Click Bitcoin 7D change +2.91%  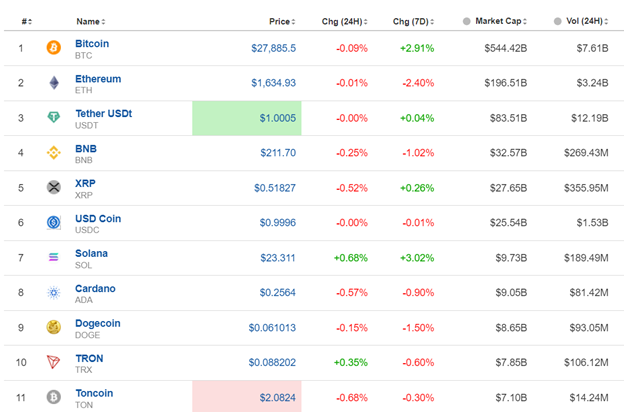click(x=417, y=48)
